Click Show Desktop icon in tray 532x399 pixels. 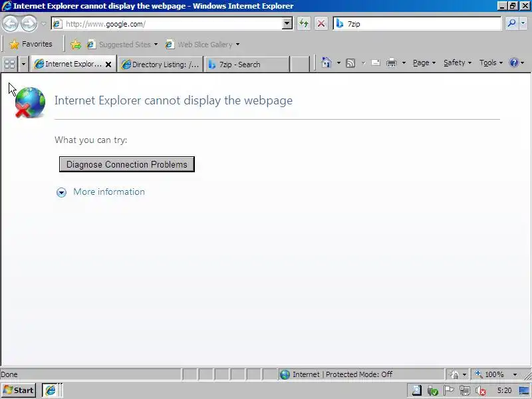(x=524, y=391)
